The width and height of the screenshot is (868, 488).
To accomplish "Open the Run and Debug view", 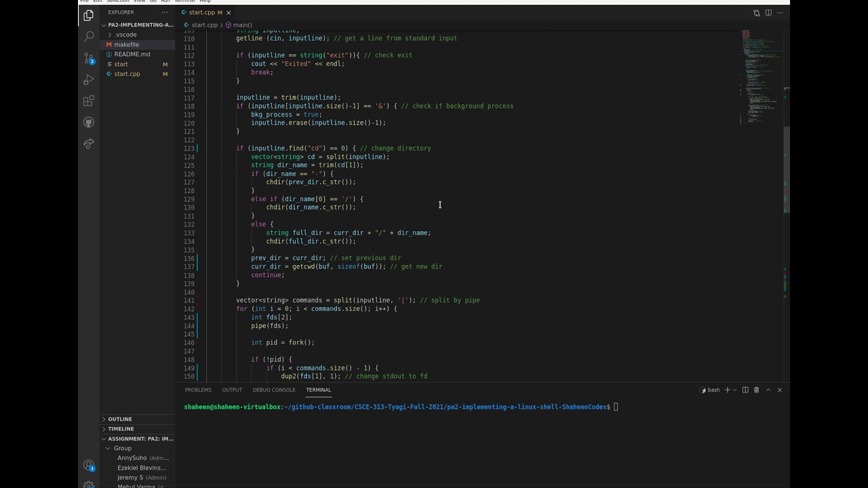I will [x=88, y=79].
